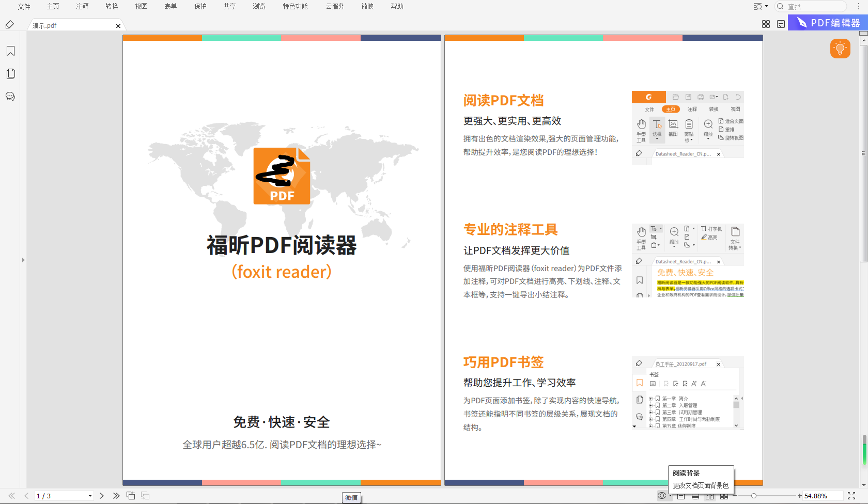
Task: Toggle single page view mode in status bar
Action: tap(681, 496)
